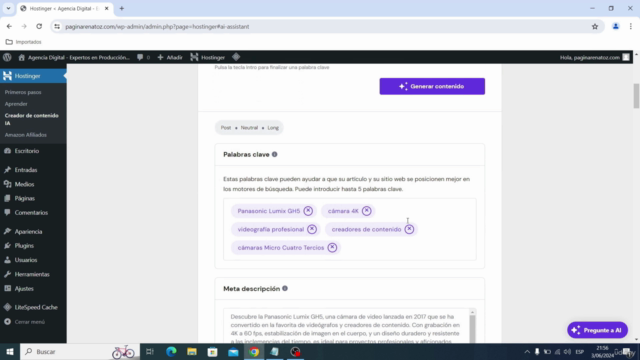
Task: Open the Añadir new content menu
Action: (x=170, y=57)
